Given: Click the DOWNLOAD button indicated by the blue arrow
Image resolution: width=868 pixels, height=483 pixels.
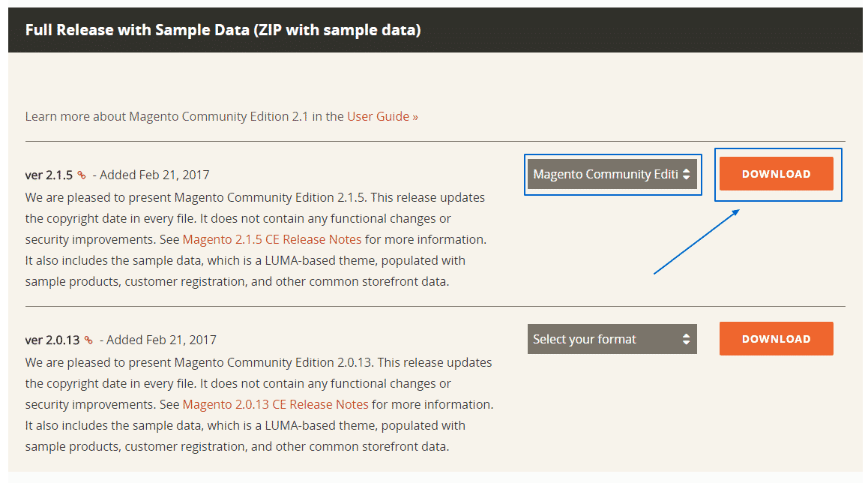Looking at the screenshot, I should click(777, 174).
